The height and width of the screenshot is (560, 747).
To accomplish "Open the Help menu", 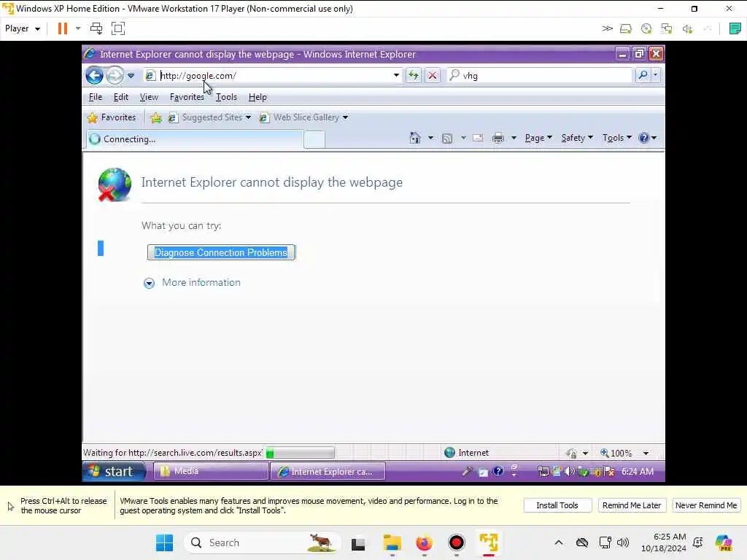I will [x=258, y=97].
